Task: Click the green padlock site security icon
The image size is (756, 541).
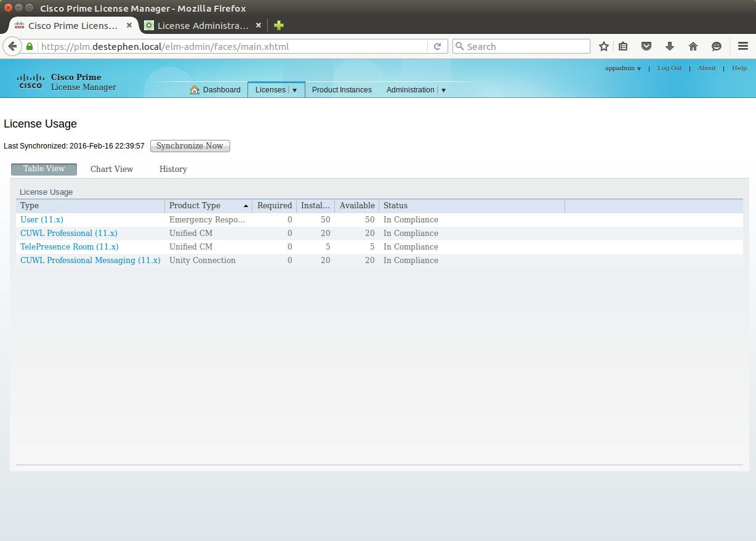Action: (x=29, y=46)
